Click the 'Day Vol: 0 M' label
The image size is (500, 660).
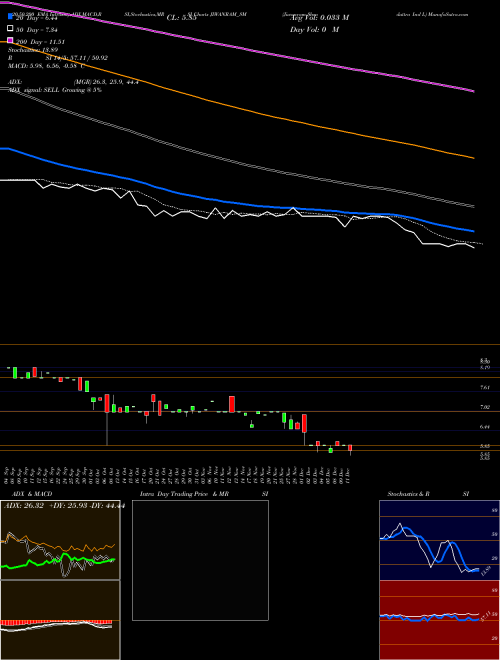click(x=314, y=30)
